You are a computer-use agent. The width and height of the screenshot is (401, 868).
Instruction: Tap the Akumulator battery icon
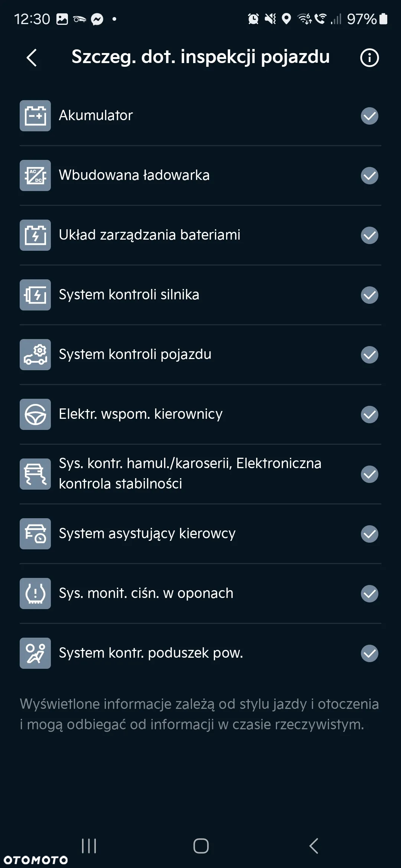coord(35,116)
